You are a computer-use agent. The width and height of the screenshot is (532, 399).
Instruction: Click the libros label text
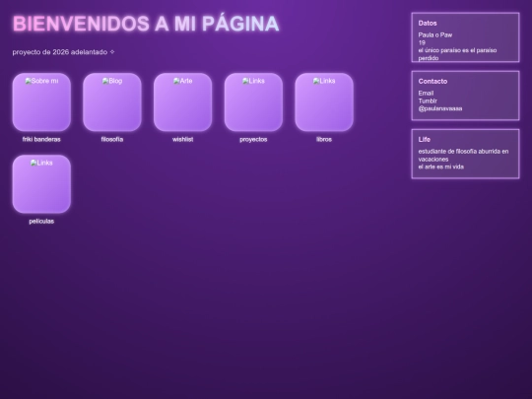coord(324,140)
